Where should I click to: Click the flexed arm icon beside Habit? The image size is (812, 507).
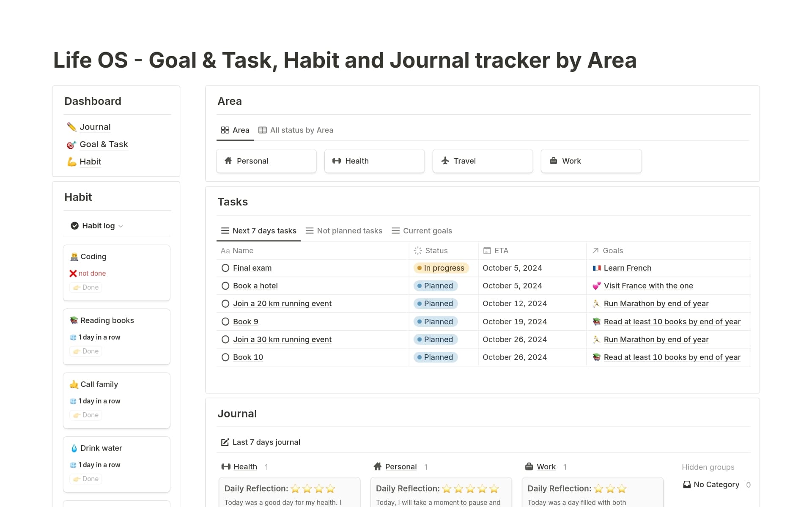pyautogui.click(x=71, y=162)
